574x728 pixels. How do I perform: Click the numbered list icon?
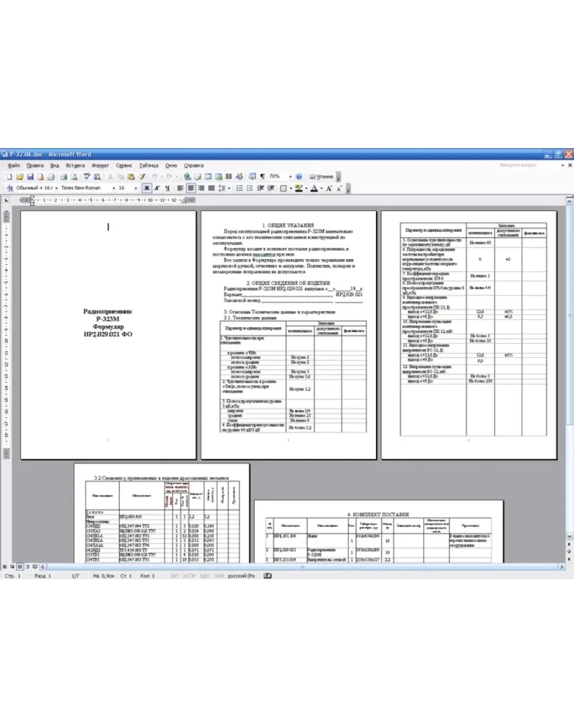pyautogui.click(x=240, y=188)
